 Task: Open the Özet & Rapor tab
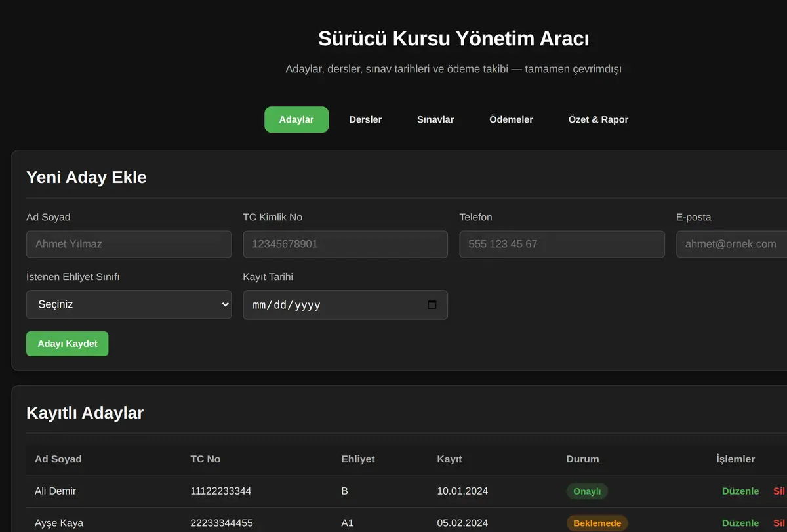coord(598,119)
